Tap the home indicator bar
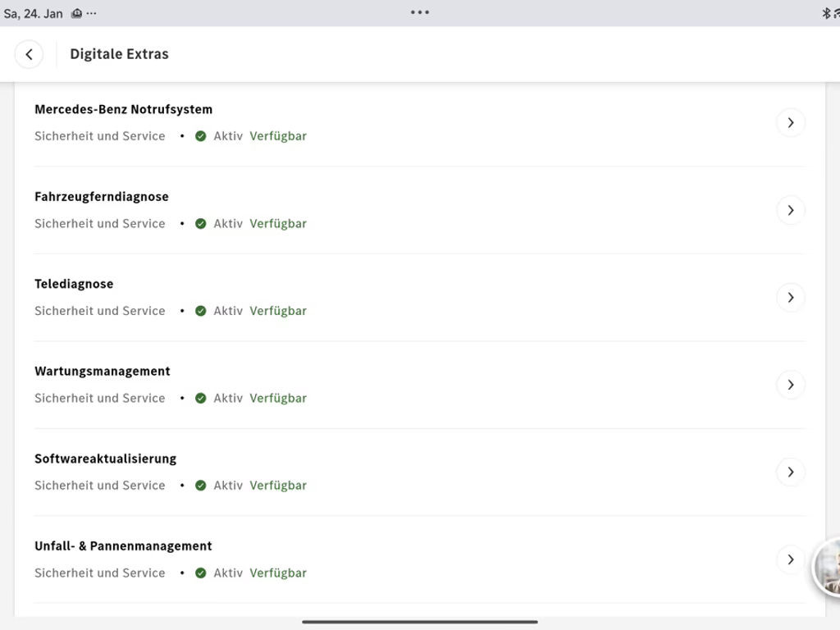 tap(420, 622)
